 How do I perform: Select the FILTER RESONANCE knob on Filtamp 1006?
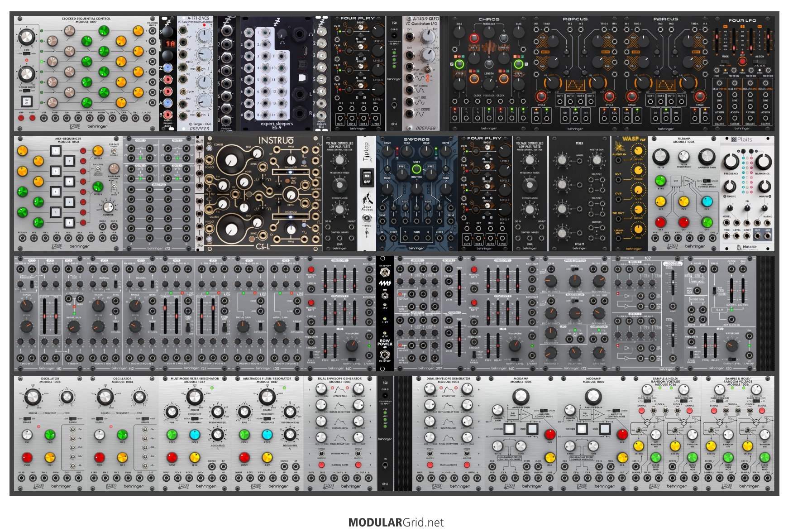[x=684, y=157]
